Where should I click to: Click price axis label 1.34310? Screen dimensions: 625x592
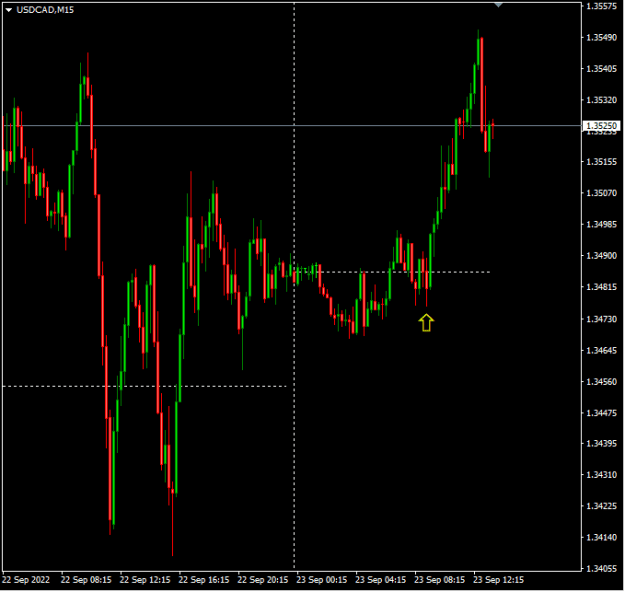point(601,474)
